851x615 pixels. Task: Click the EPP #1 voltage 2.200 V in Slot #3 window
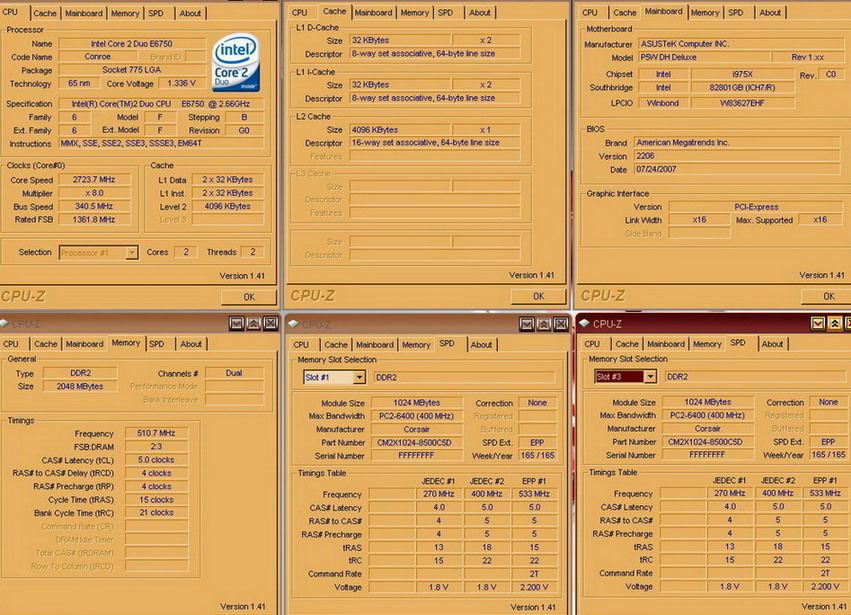pyautogui.click(x=825, y=586)
